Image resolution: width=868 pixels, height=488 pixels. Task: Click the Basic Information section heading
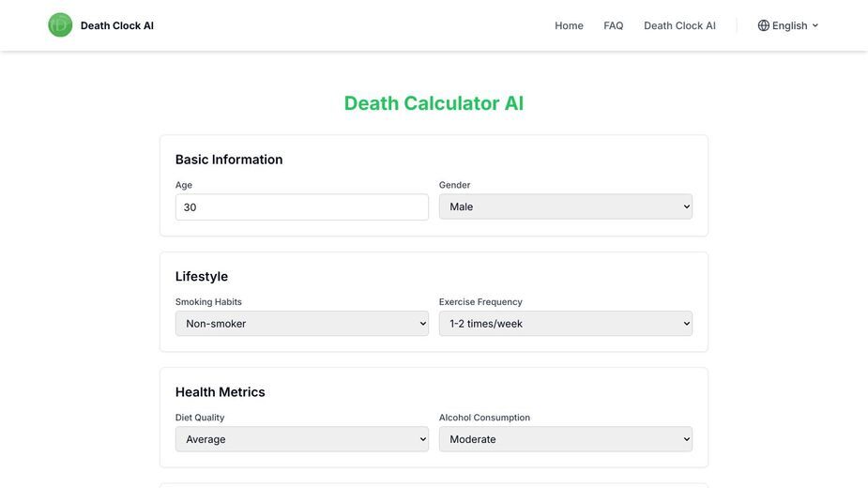coord(229,160)
